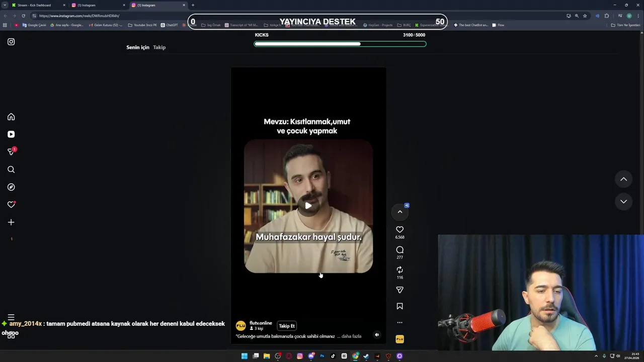Open the Instagram logo in the sidebar
Screen dimensions: 644x362
[x=11, y=42]
